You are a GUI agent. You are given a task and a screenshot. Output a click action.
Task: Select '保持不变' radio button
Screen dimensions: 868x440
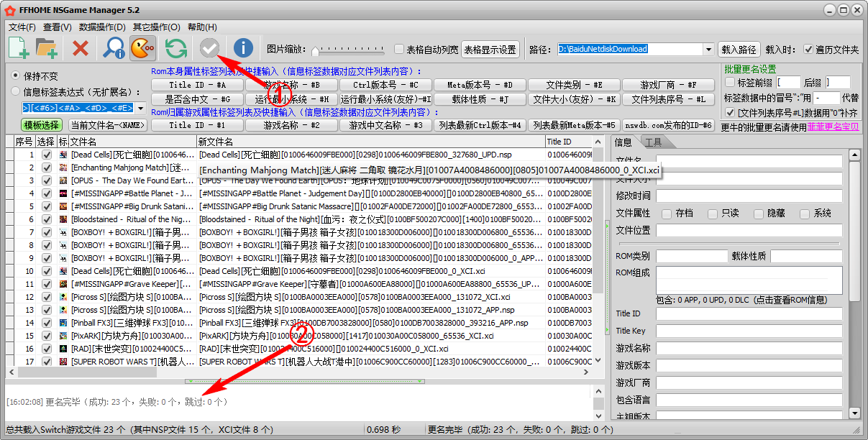point(16,75)
